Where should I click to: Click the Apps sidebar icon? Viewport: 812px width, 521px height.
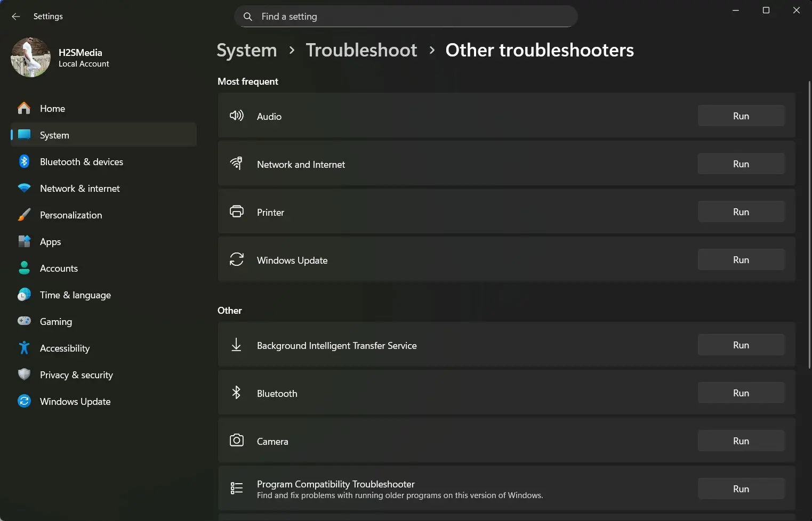pyautogui.click(x=24, y=241)
